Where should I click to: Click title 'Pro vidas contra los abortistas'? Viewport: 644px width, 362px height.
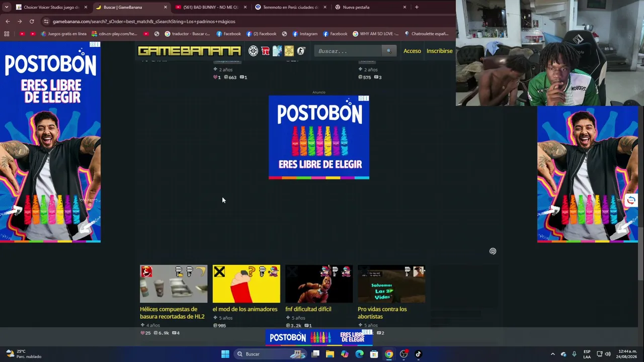(382, 313)
